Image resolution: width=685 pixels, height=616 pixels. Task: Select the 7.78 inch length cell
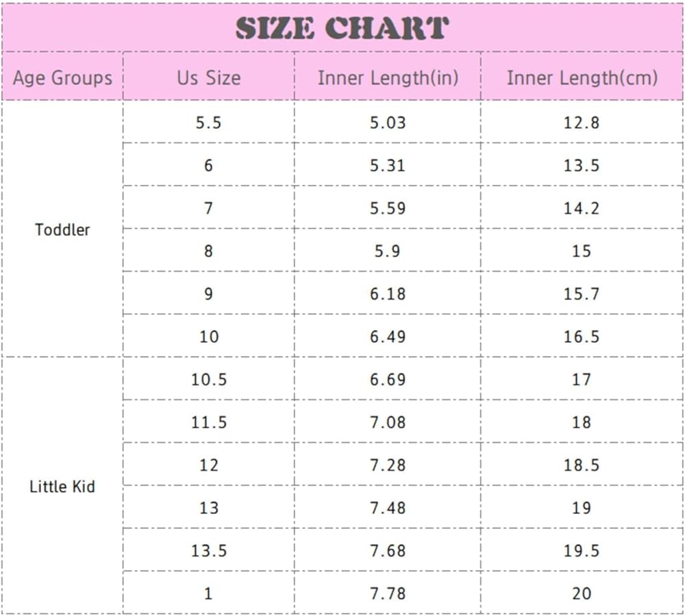click(388, 593)
